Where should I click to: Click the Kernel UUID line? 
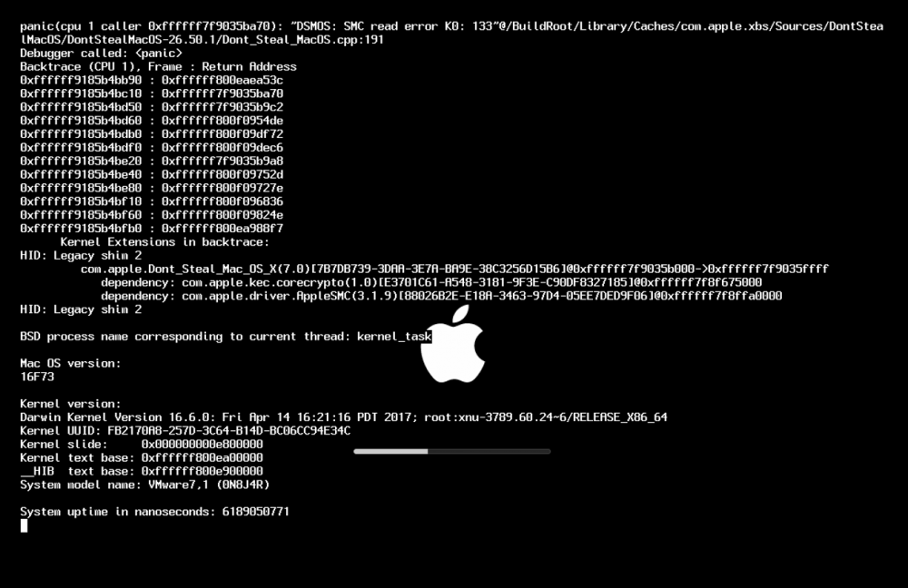[x=185, y=431]
